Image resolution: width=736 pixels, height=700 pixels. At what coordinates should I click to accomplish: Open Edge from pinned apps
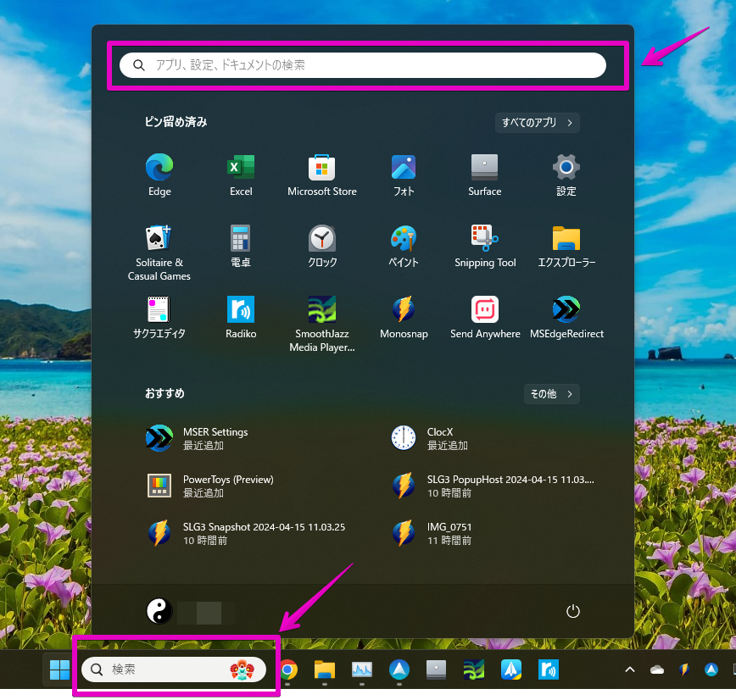tap(159, 175)
